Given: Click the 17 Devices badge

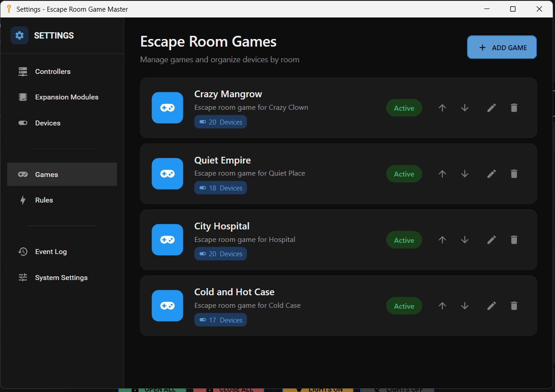Looking at the screenshot, I should pyautogui.click(x=221, y=320).
